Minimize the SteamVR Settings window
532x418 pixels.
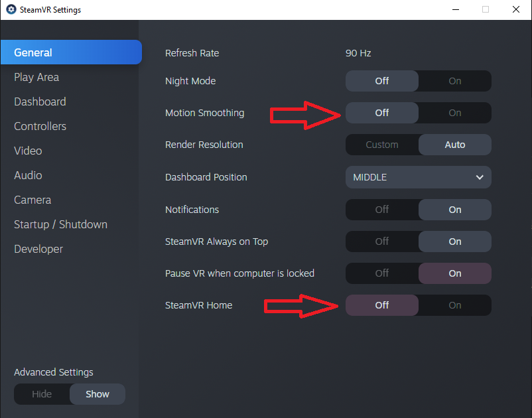coord(455,10)
